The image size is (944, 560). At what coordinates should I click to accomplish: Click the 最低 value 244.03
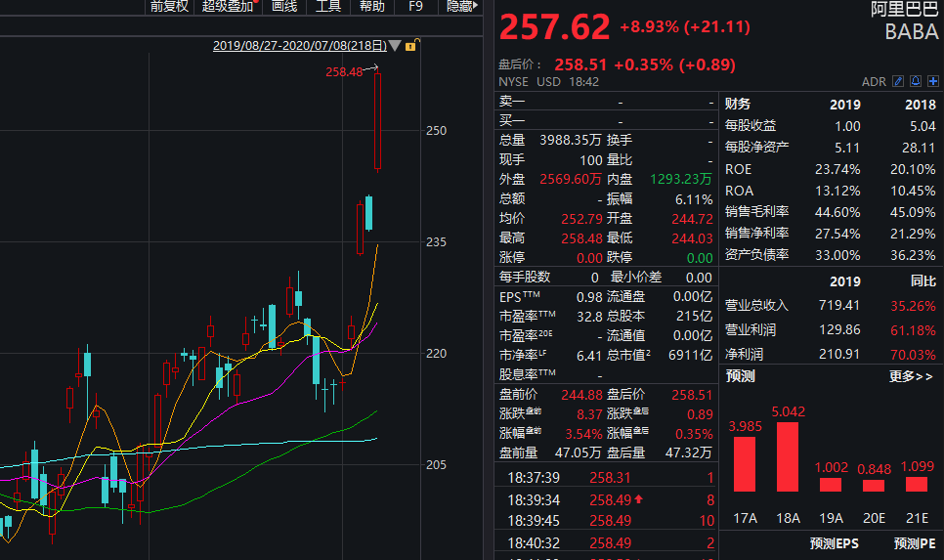coord(692,238)
